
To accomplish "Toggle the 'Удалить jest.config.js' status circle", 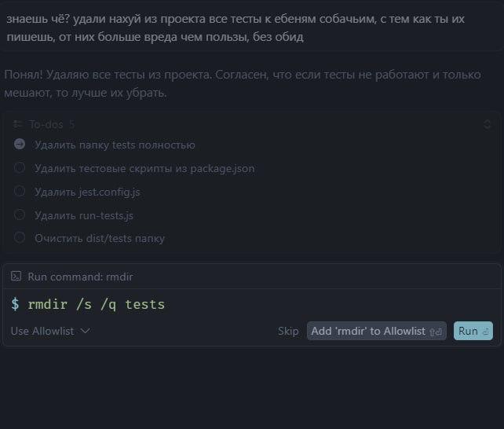I will (x=20, y=191).
